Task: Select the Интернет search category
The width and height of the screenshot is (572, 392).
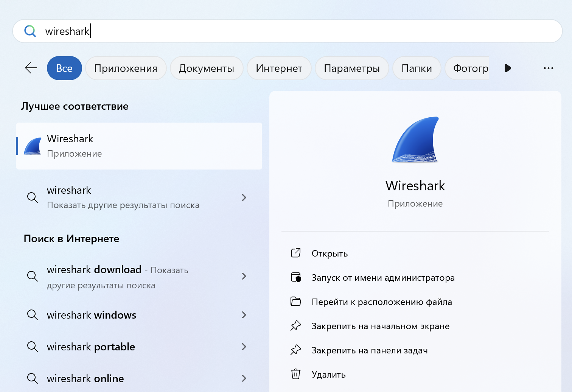Action: tap(279, 68)
